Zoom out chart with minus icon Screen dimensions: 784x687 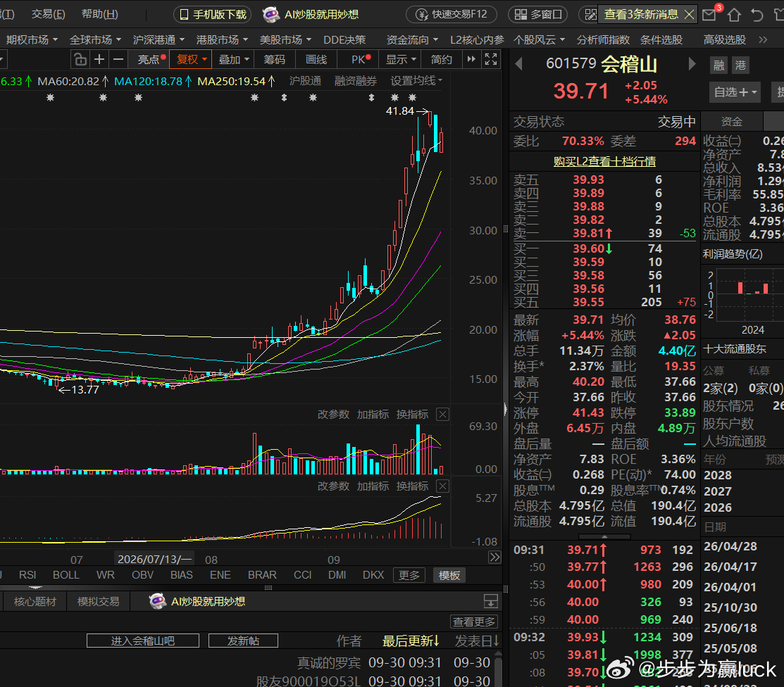coord(118,59)
